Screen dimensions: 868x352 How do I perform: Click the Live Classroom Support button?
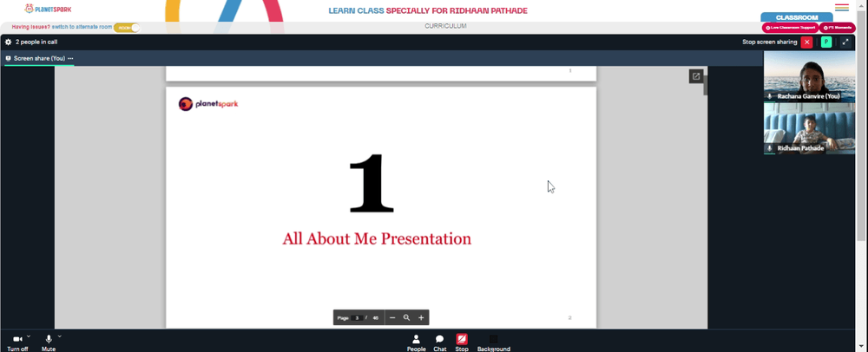coord(791,28)
